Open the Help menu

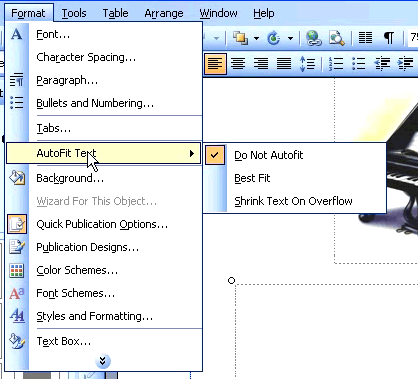(x=264, y=13)
